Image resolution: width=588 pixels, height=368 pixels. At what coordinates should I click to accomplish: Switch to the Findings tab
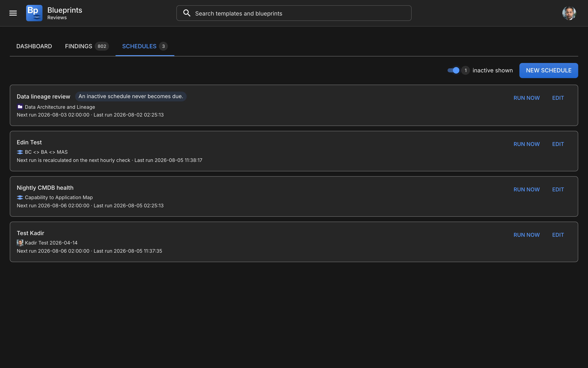tap(87, 46)
